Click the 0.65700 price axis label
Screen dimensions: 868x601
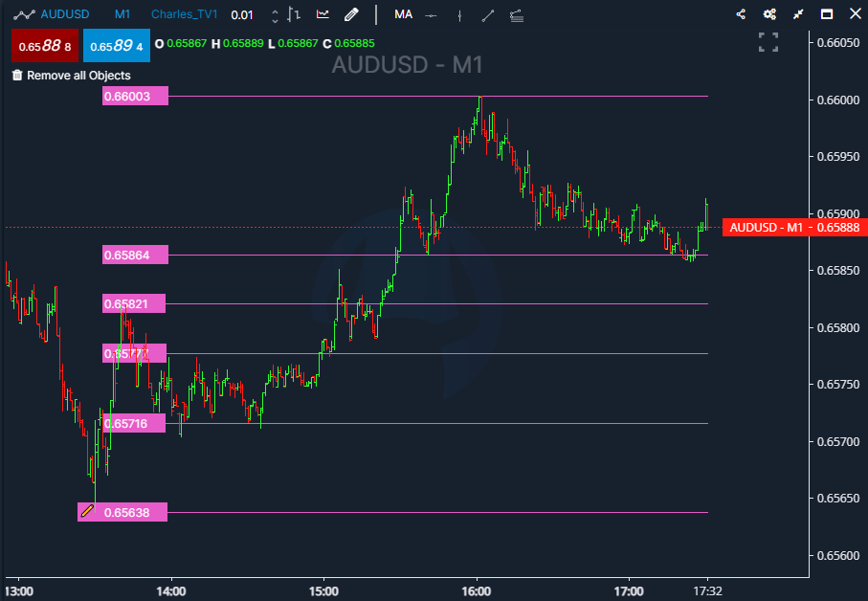pyautogui.click(x=838, y=441)
